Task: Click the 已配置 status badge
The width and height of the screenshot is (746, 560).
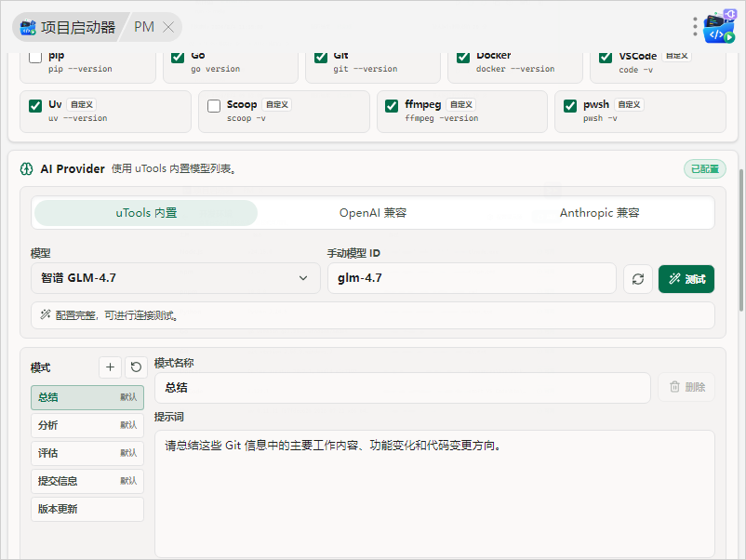Action: click(705, 169)
